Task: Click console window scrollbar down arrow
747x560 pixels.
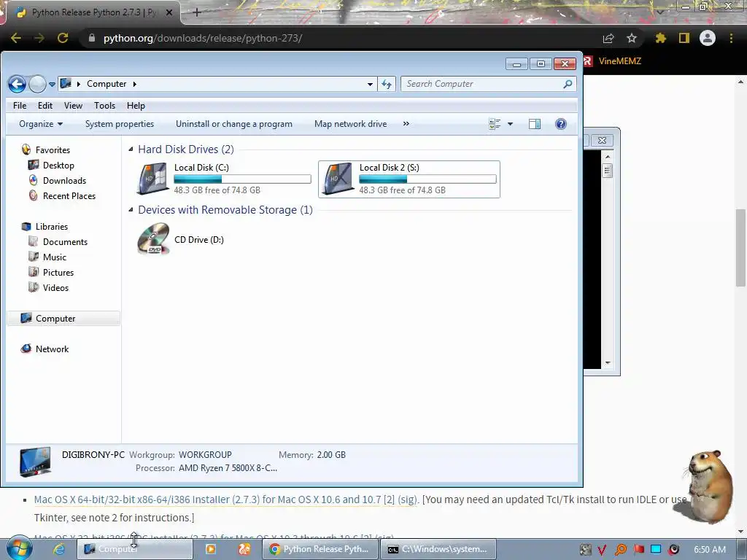Action: pos(608,363)
